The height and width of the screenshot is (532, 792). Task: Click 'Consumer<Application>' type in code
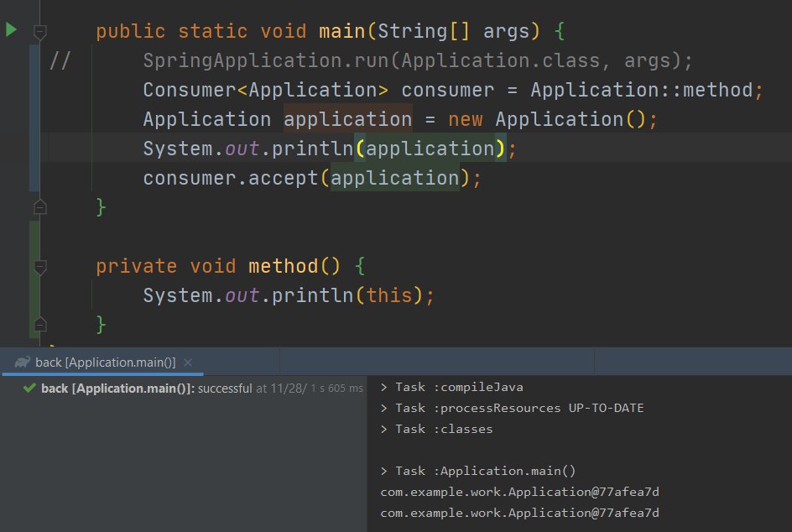tap(266, 90)
